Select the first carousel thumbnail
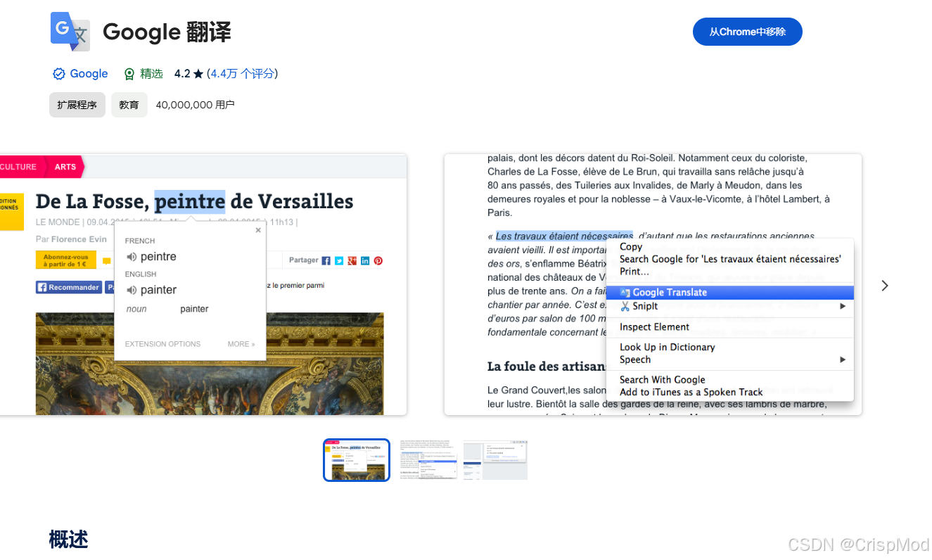 coord(357,460)
